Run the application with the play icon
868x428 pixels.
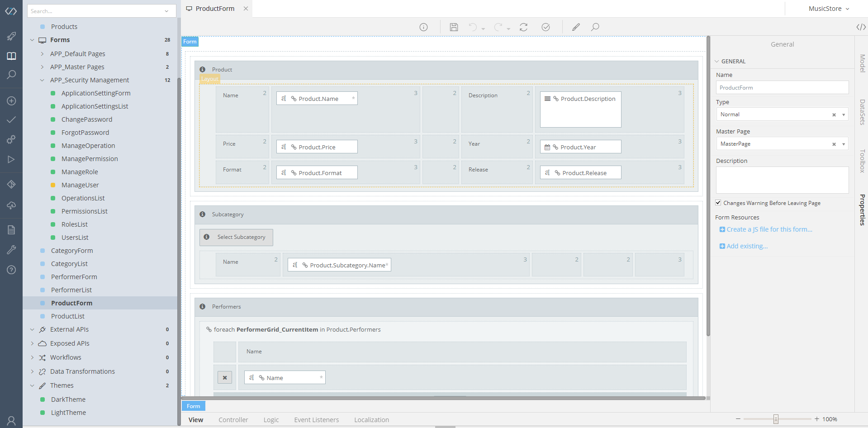(11, 159)
